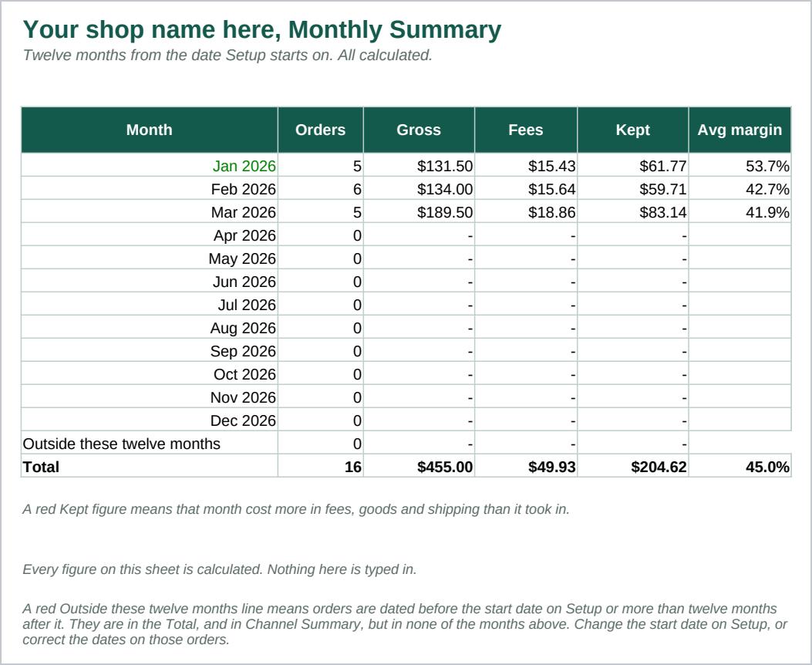The height and width of the screenshot is (665, 812).
Task: Select the Dec 2026 month cell
Action: 150,420
